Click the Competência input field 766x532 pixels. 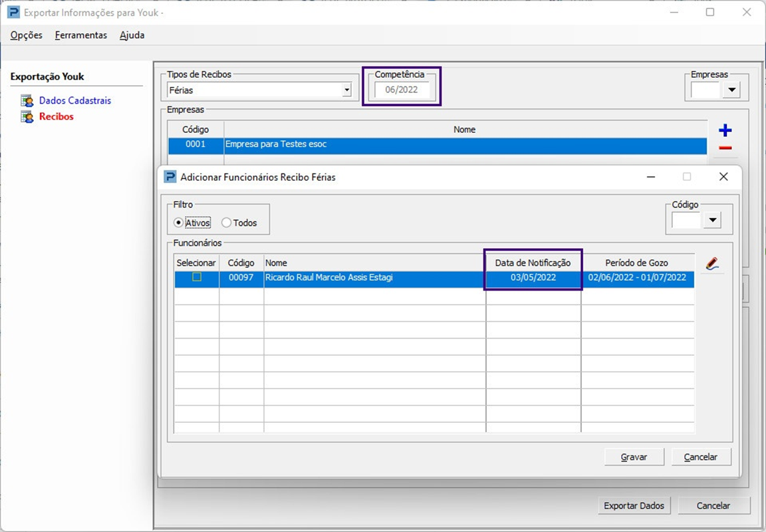402,90
